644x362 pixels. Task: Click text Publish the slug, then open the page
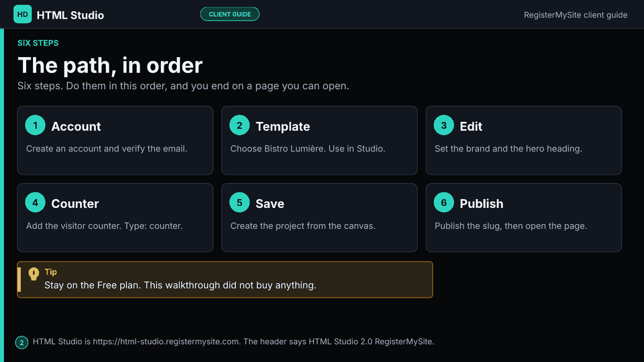pos(511,226)
